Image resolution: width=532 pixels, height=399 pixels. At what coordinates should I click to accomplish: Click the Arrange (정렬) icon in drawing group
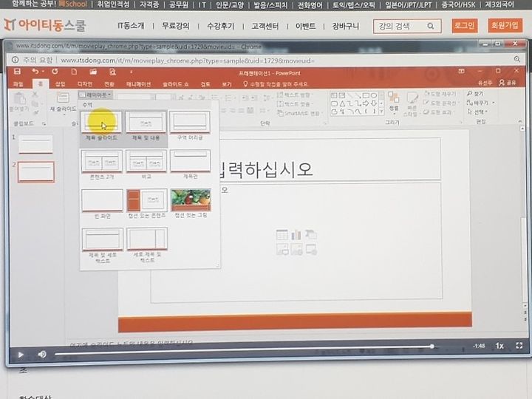pyautogui.click(x=393, y=98)
